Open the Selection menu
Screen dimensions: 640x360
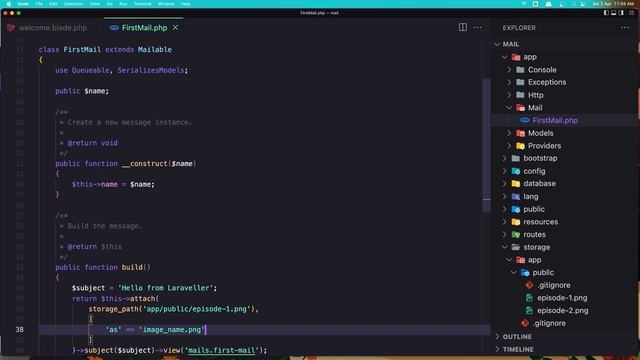point(74,4)
